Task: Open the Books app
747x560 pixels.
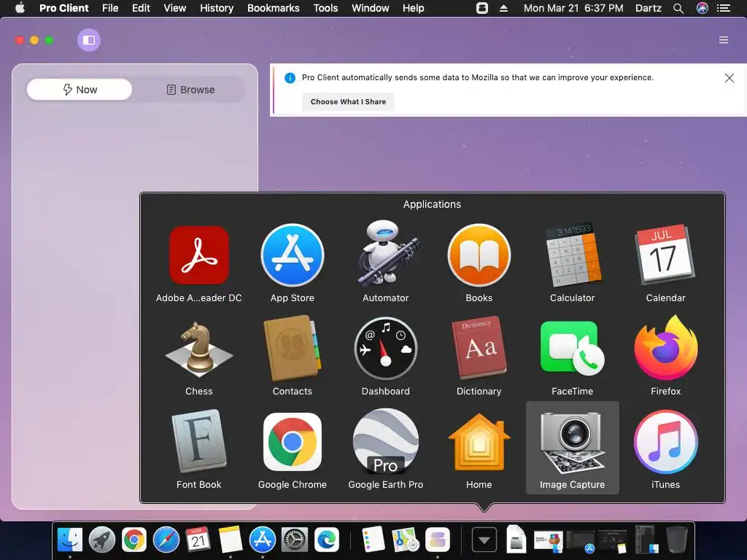Action: [x=479, y=256]
